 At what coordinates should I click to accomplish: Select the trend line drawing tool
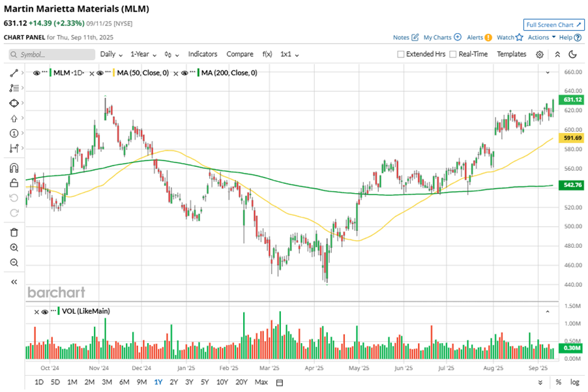[x=14, y=73]
